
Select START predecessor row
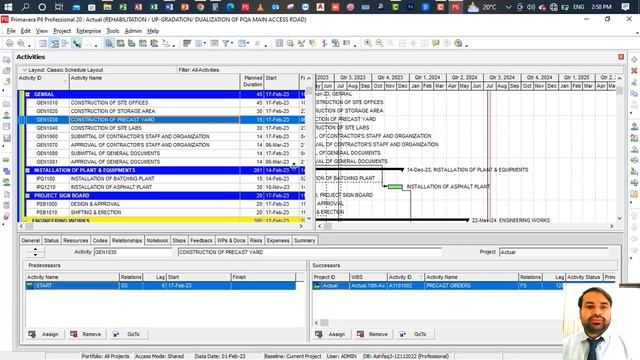pos(160,286)
